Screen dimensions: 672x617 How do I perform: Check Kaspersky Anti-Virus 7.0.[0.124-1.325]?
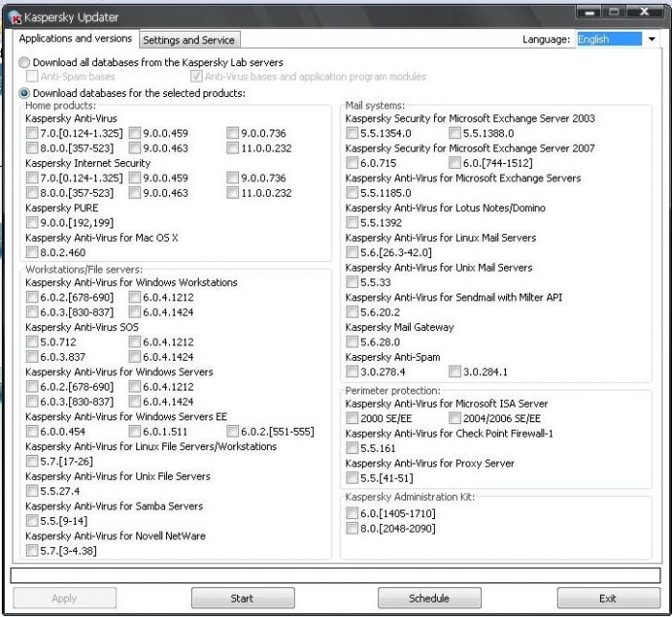(x=32, y=133)
